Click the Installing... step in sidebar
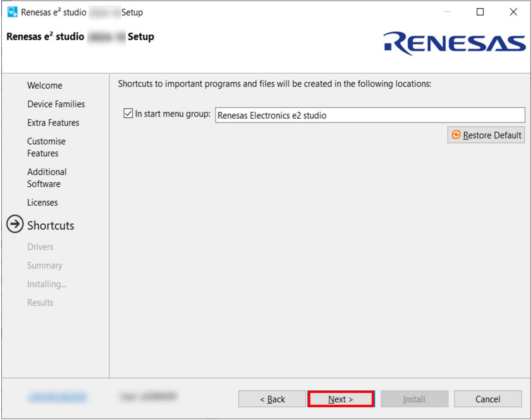531x420 pixels. [47, 284]
